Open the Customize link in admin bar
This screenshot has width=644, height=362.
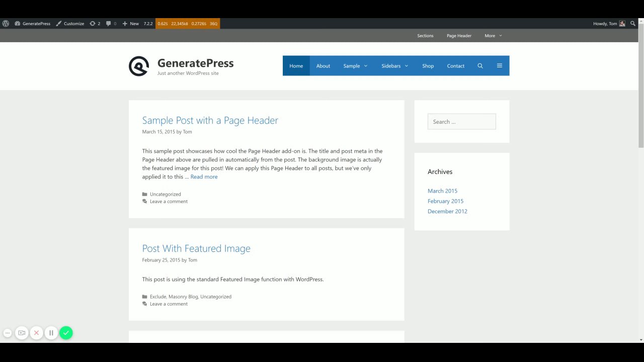(70, 24)
